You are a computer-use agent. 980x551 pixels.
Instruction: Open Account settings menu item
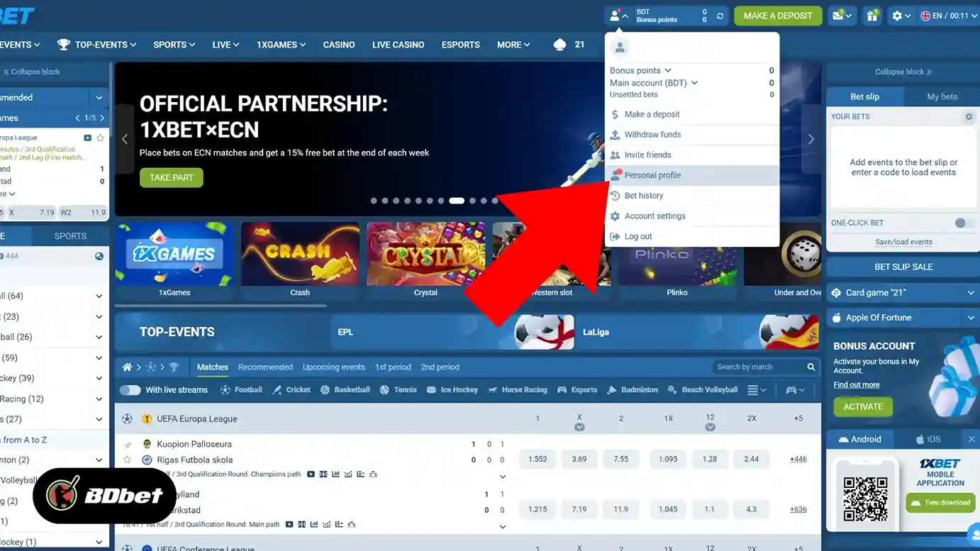click(x=692, y=216)
